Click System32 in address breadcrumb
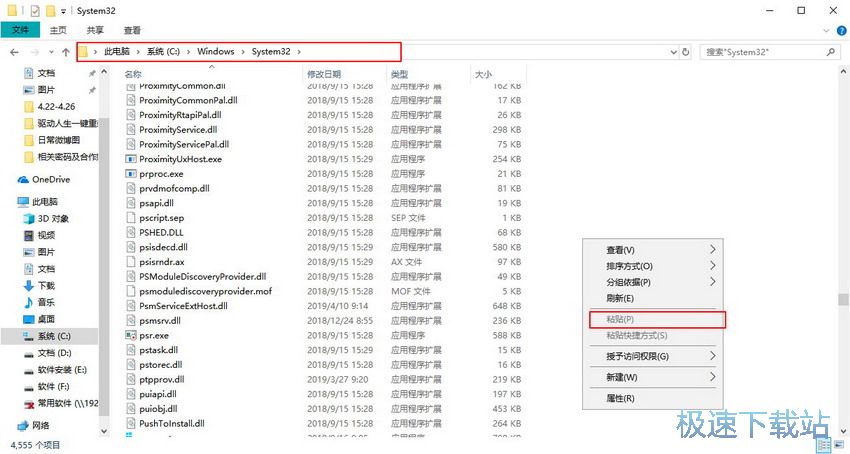 (271, 52)
